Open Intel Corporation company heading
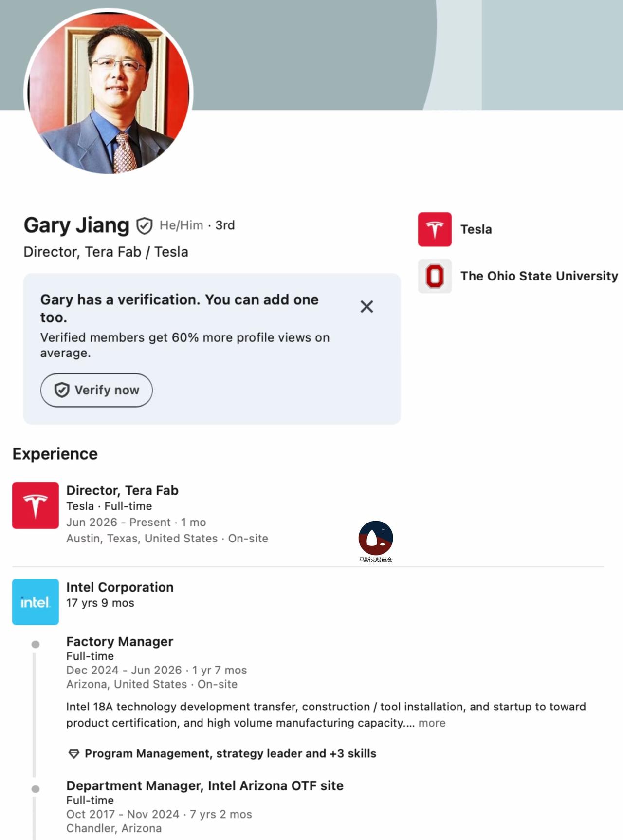 (120, 587)
